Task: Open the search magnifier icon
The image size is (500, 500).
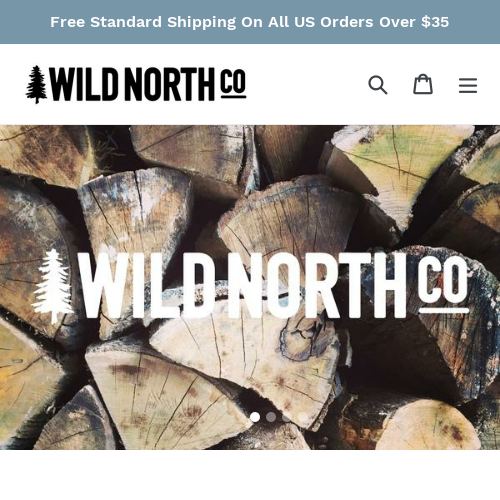Action: tap(378, 85)
